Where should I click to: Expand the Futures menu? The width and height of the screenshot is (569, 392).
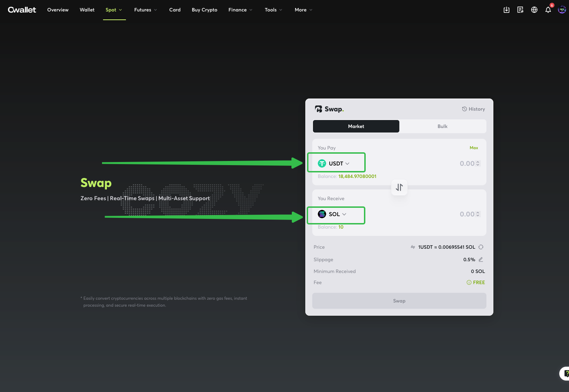(145, 10)
